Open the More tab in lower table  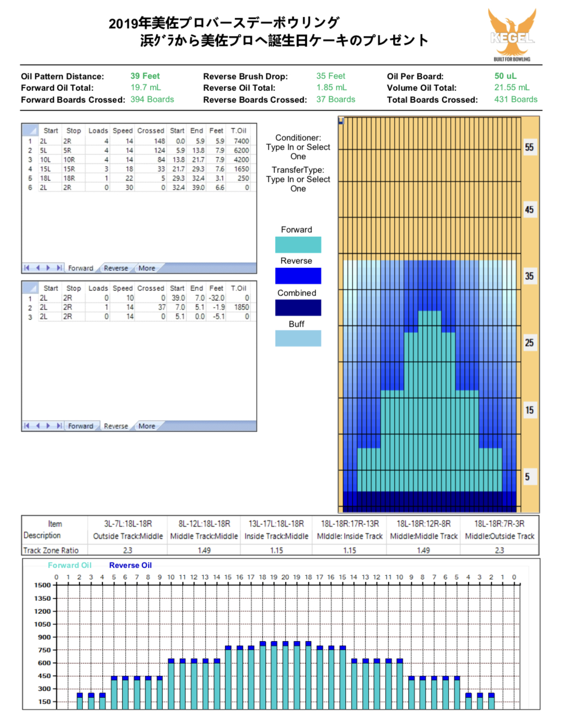[x=146, y=426]
